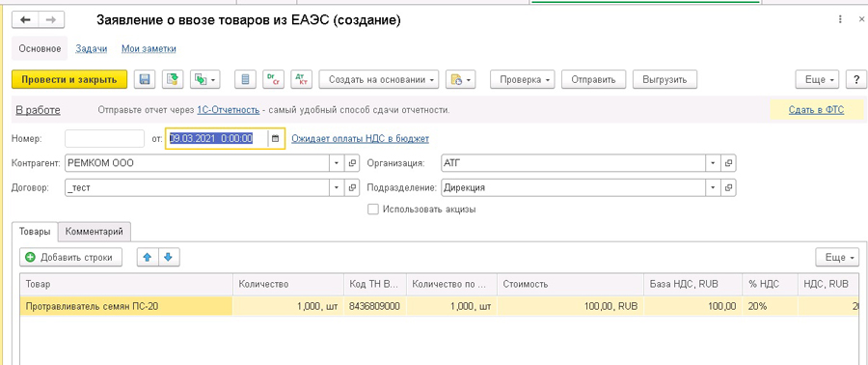868x365 pixels.
Task: Click the В работе status link
Action: pos(38,110)
